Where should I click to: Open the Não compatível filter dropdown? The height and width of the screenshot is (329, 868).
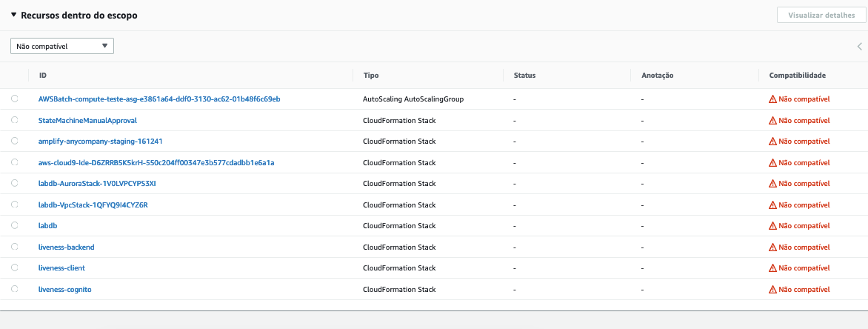coord(62,46)
